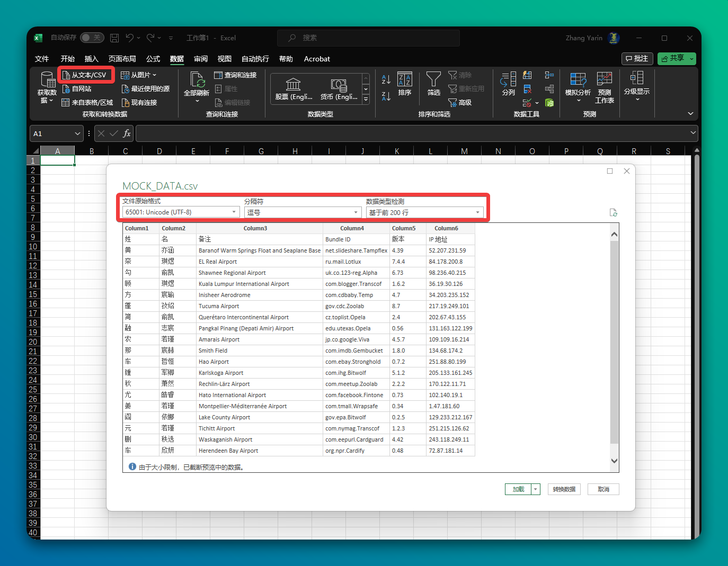Image resolution: width=728 pixels, height=566 pixels.
Task: Switch to the 审阅 tab
Action: (x=201, y=59)
